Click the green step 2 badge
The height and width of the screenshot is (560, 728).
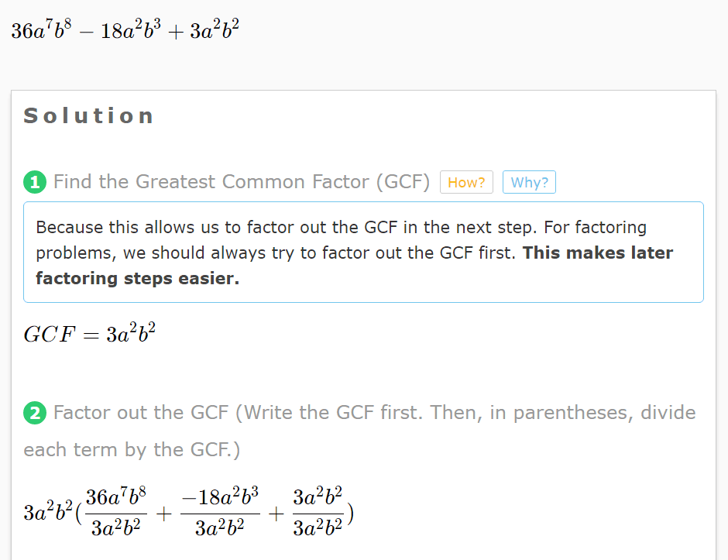pyautogui.click(x=33, y=413)
